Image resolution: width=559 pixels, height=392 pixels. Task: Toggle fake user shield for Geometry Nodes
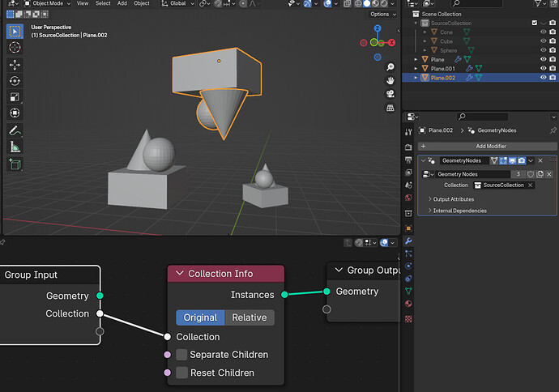click(531, 174)
